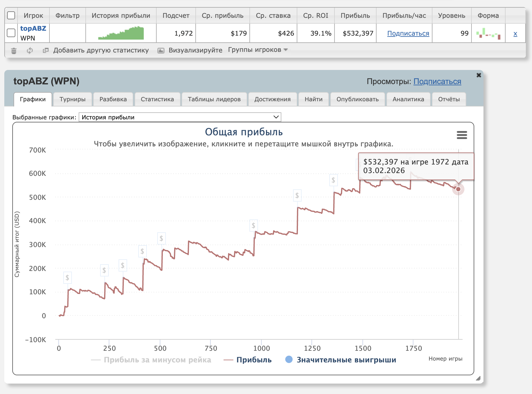Click the Visualize picture icon
532x394 pixels.
(161, 51)
